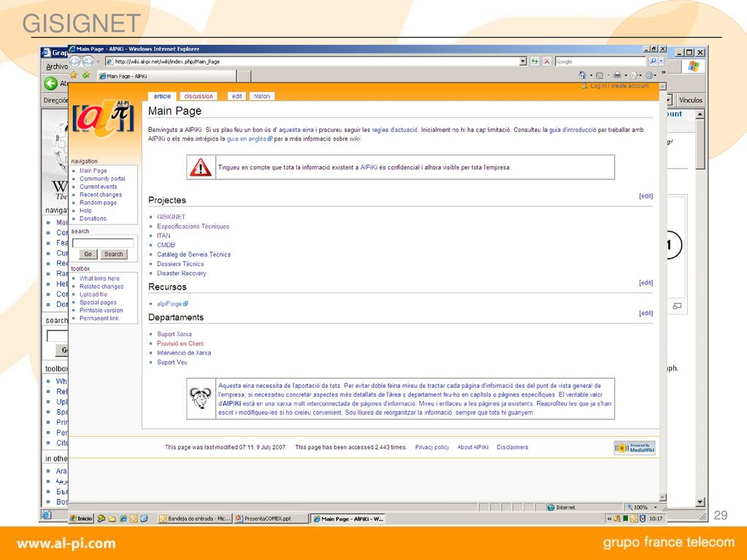Viewport: 747px width, 560px height.
Task: Click the Home icon in IE toolbar
Action: point(582,75)
